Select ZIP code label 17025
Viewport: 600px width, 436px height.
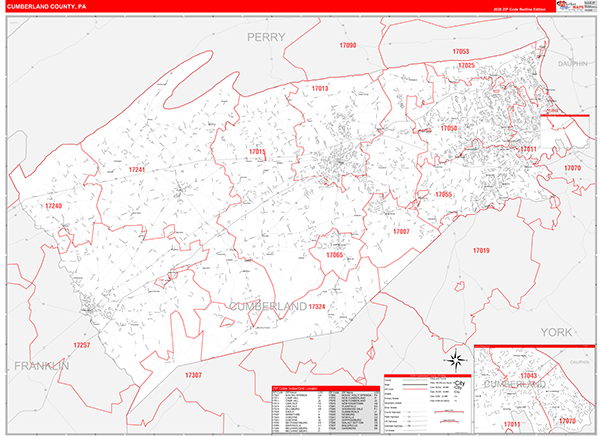466,65
